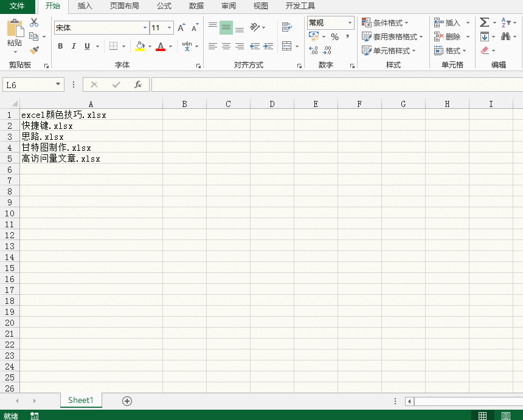Click the Select All corner triangle
Screen dimensions: 523x420
coord(14,103)
